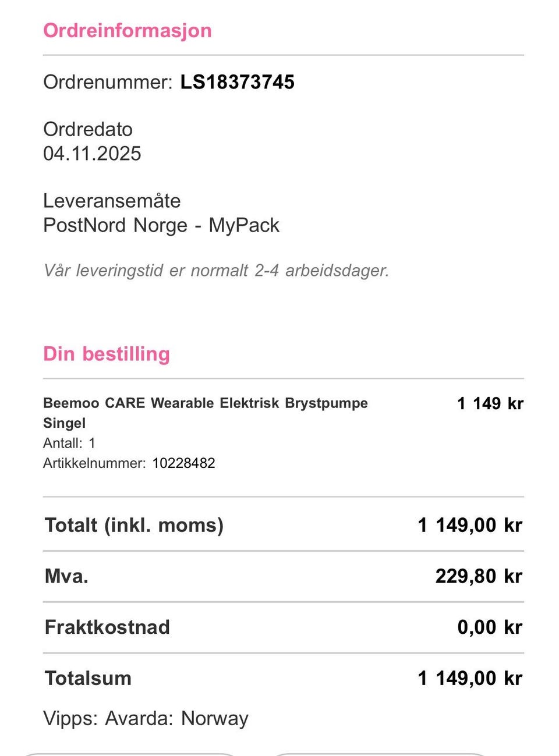Click the product price 1 149 kr

tap(490, 403)
